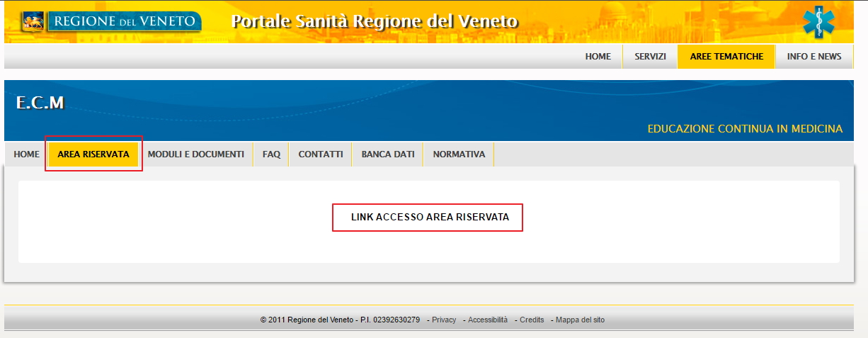Select the HOME tab in the E.C.M. bar
Viewport: 868px width, 338px height.
(x=26, y=154)
